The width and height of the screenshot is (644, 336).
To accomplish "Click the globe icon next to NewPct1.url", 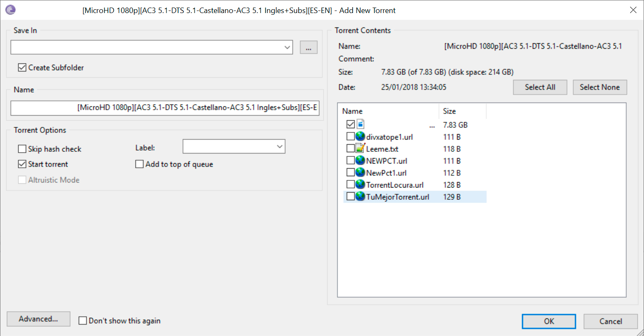I will point(360,172).
